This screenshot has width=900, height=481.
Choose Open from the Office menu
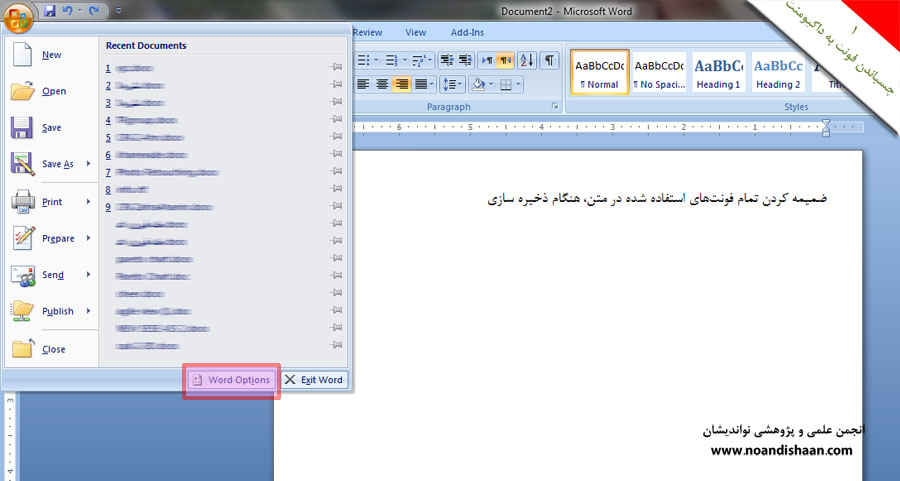point(54,92)
